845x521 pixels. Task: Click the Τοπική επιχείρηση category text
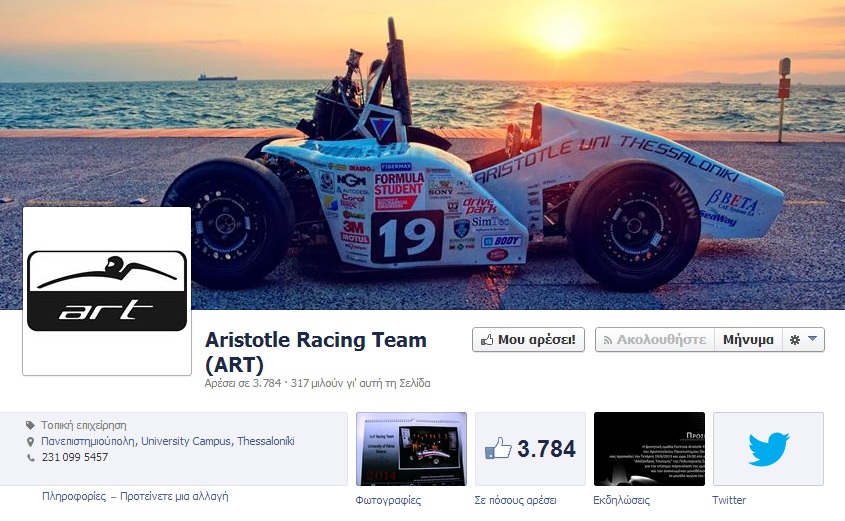(x=84, y=425)
